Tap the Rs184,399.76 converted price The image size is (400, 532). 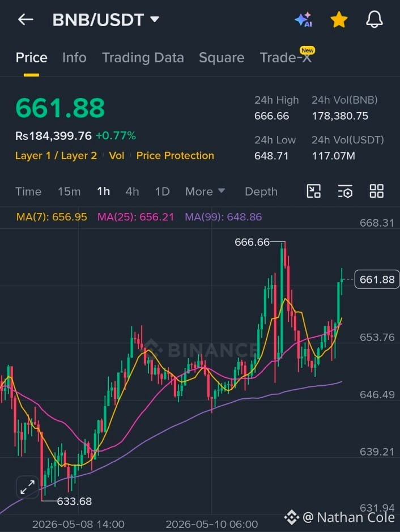tap(54, 136)
